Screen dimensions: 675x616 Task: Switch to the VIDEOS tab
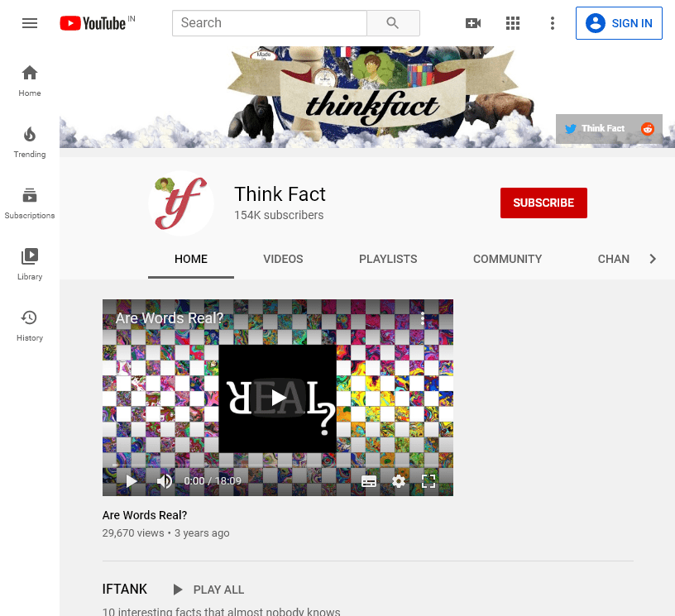[x=283, y=259]
